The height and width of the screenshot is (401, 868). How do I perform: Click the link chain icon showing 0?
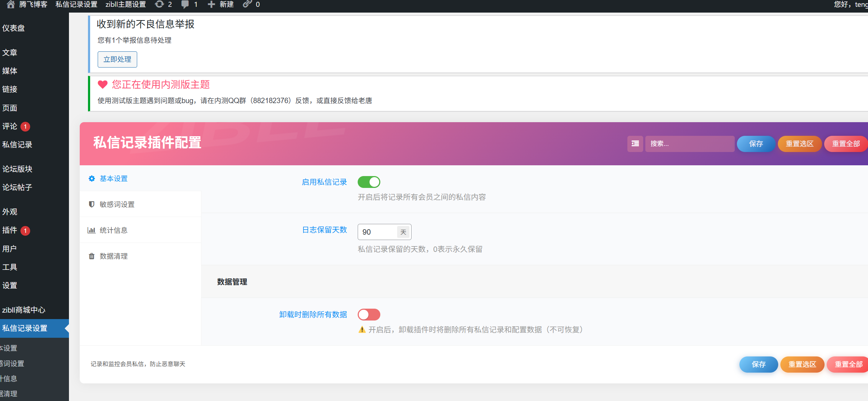pyautogui.click(x=246, y=4)
